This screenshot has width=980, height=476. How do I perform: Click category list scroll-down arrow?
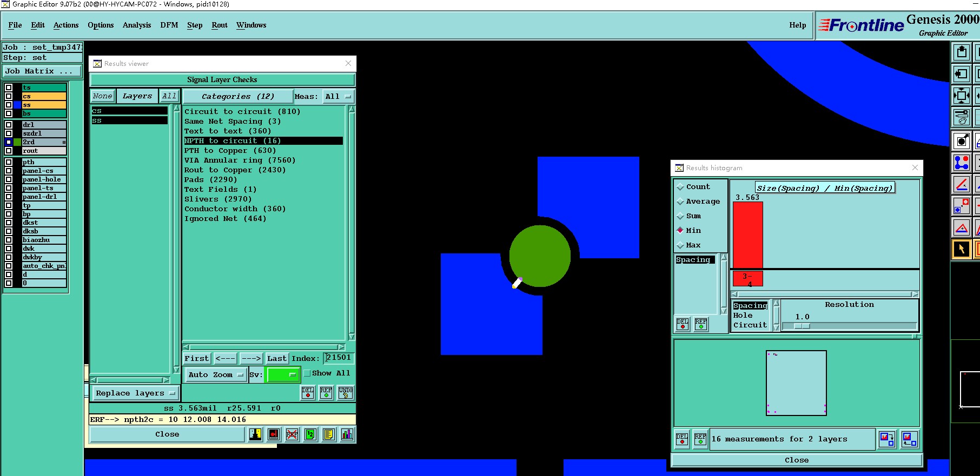coord(352,337)
